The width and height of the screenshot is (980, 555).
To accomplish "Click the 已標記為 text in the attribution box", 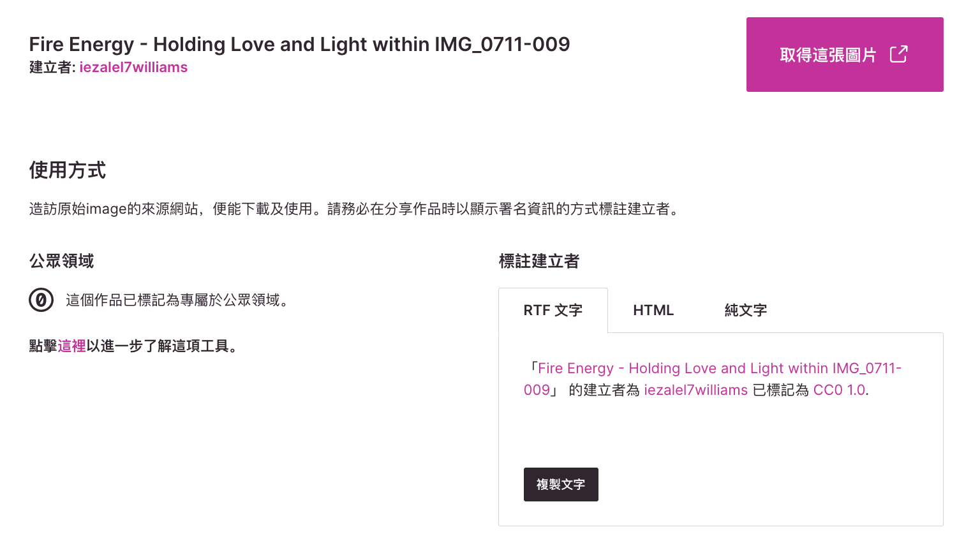I will [x=780, y=390].
